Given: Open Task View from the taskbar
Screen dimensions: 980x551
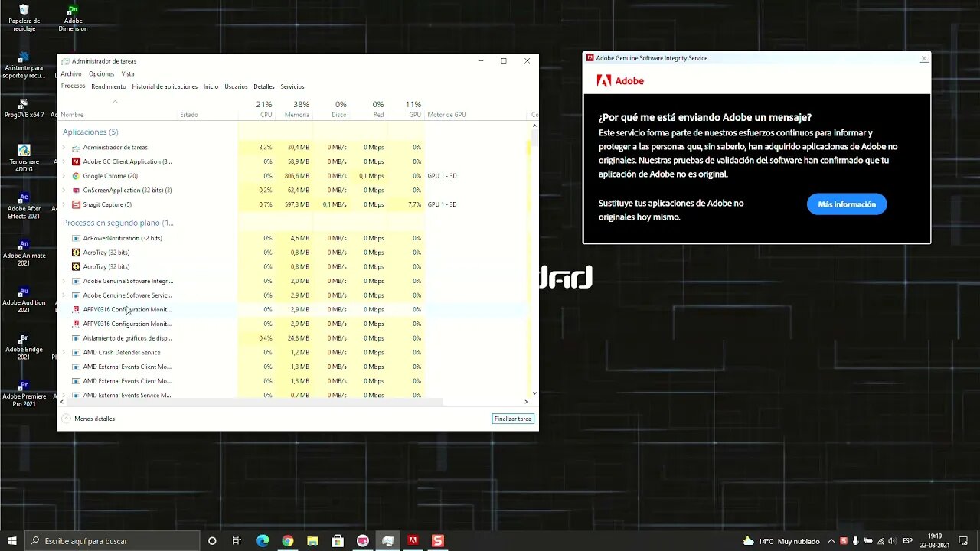Looking at the screenshot, I should 237,541.
